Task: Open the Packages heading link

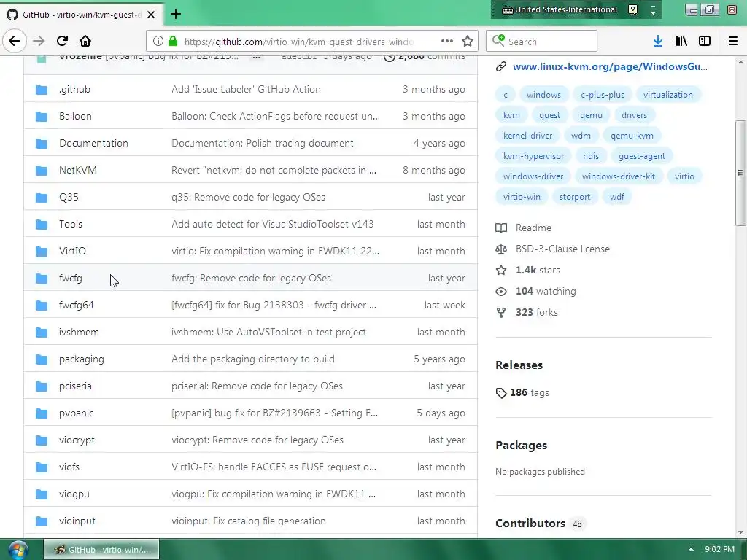Action: pos(521,446)
